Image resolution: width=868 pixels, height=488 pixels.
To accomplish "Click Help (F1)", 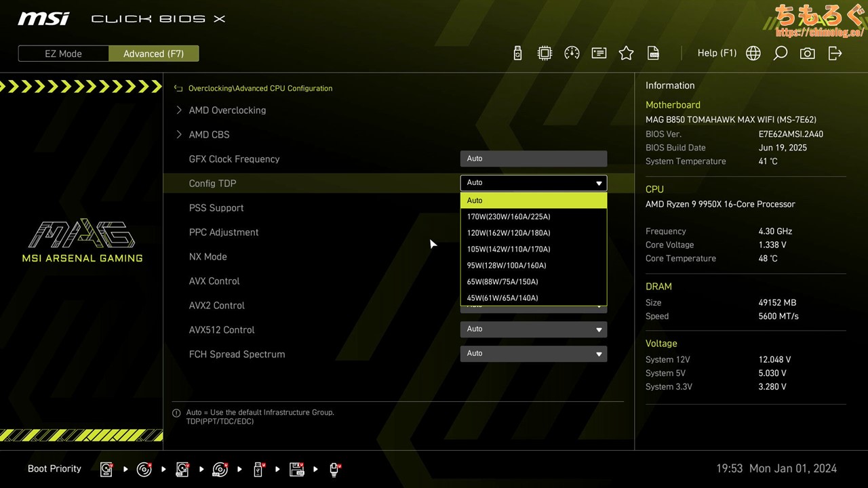I will 717,53.
